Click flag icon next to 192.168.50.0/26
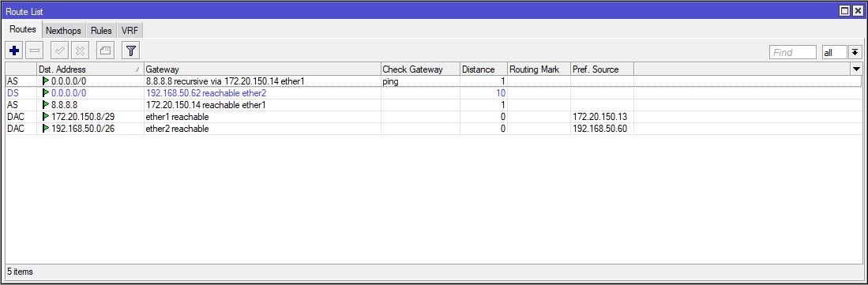Screen dimensions: 868x285 (45, 129)
